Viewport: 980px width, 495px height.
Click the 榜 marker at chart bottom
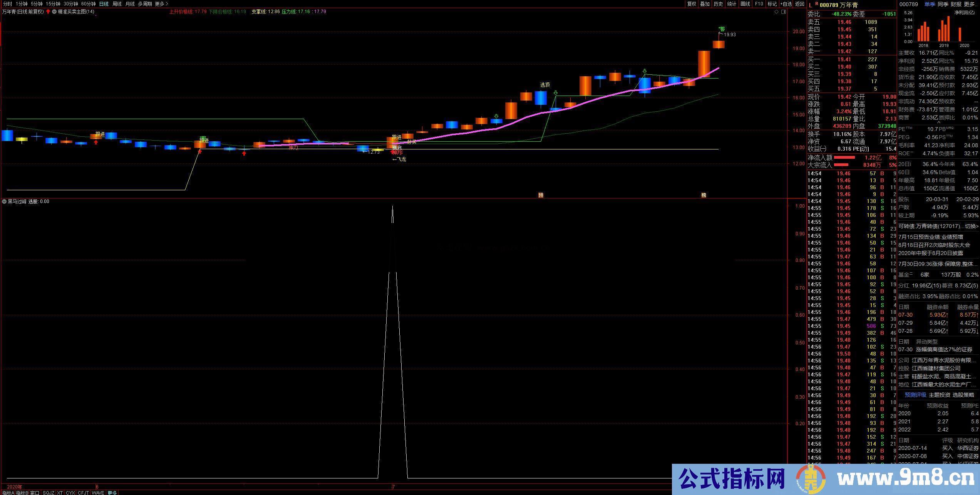point(704,195)
